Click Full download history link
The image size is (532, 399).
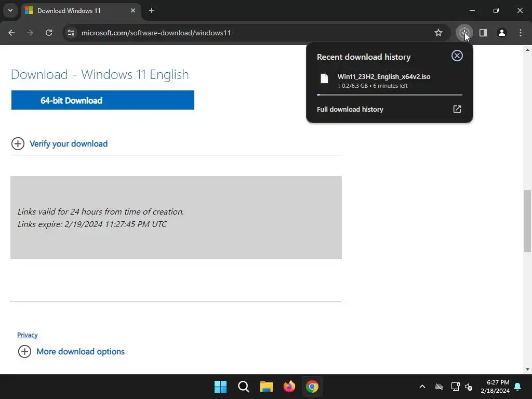(x=350, y=109)
